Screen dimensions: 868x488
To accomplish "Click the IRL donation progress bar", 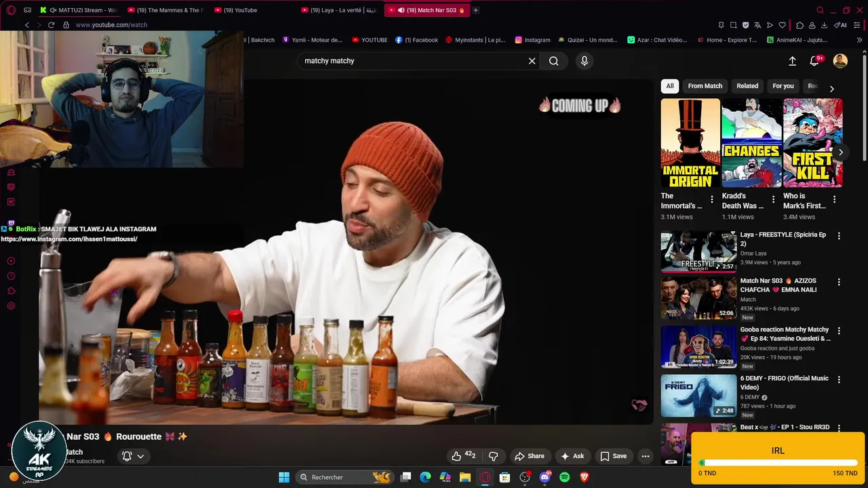I will (778, 463).
